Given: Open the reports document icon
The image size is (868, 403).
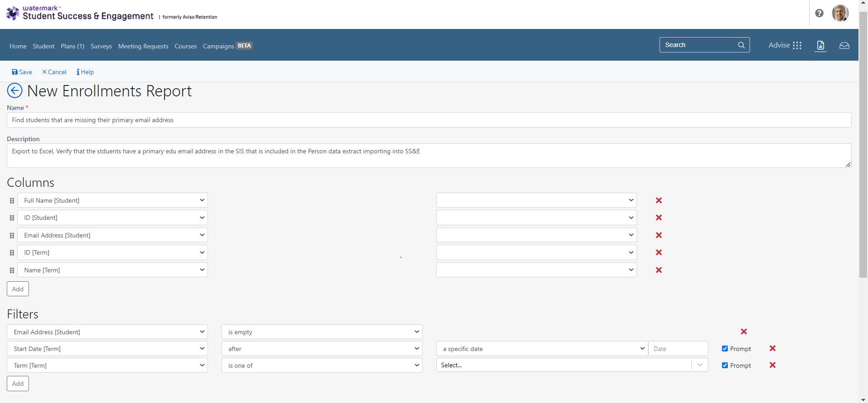Looking at the screenshot, I should click(821, 45).
